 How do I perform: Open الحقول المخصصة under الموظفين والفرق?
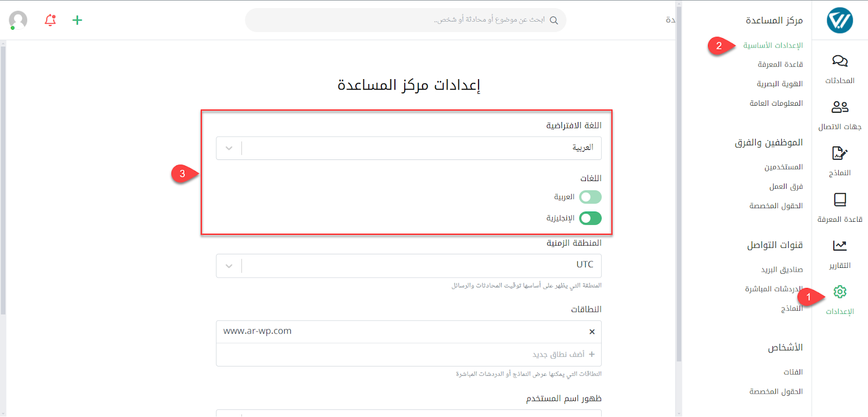pos(776,206)
